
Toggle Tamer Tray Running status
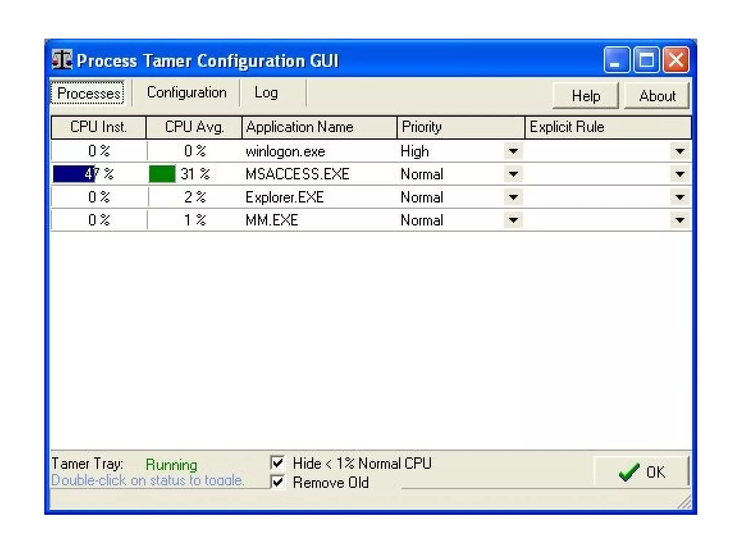[x=171, y=464]
